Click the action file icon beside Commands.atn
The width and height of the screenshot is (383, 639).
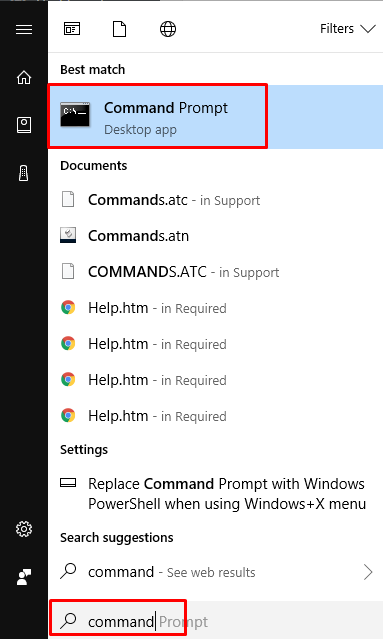pos(68,235)
